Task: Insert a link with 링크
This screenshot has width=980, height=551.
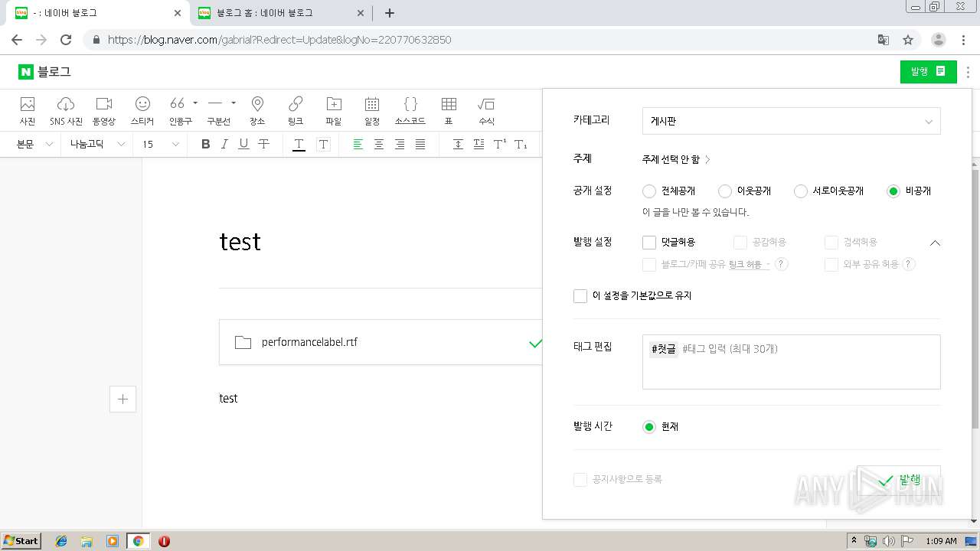Action: pos(296,111)
